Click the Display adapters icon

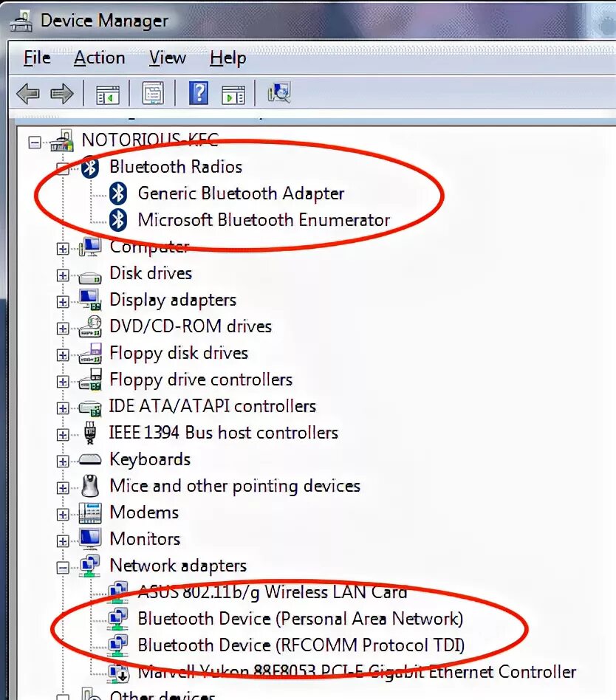point(90,300)
